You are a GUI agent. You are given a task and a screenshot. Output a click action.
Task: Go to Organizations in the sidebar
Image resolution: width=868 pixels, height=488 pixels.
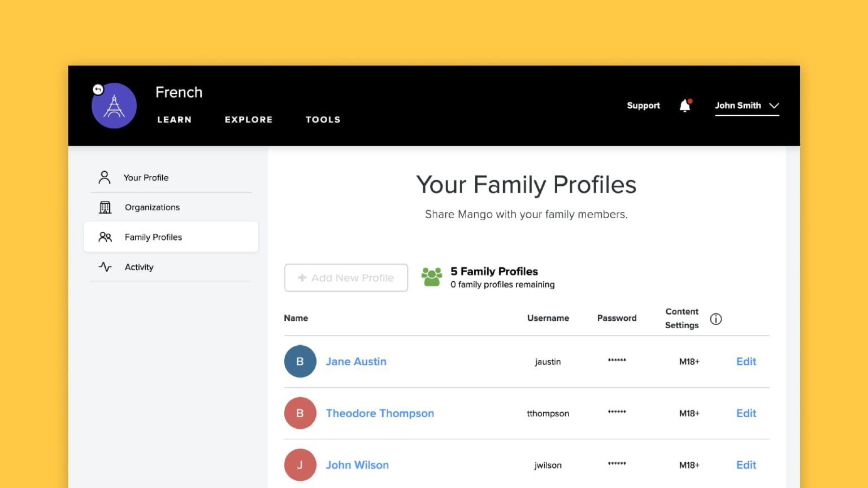[x=152, y=207]
